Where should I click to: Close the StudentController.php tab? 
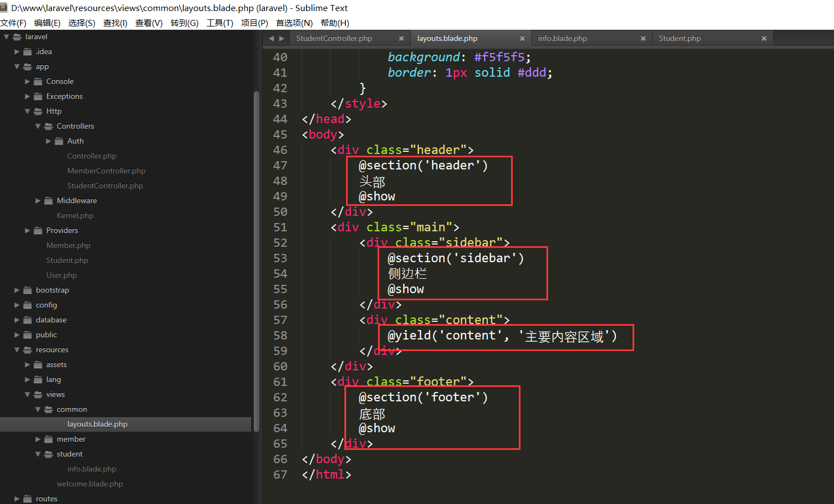[401, 39]
